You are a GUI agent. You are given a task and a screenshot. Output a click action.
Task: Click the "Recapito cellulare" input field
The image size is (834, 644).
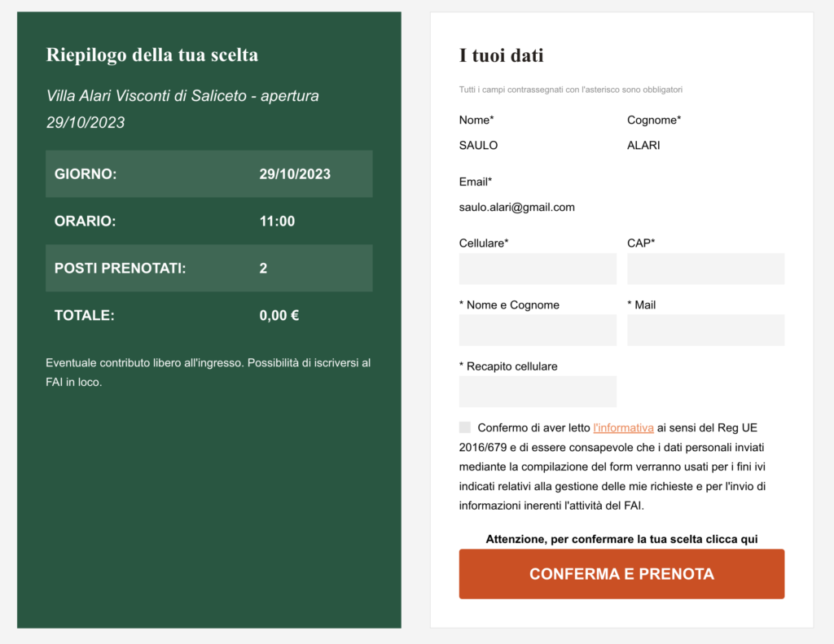pos(538,392)
